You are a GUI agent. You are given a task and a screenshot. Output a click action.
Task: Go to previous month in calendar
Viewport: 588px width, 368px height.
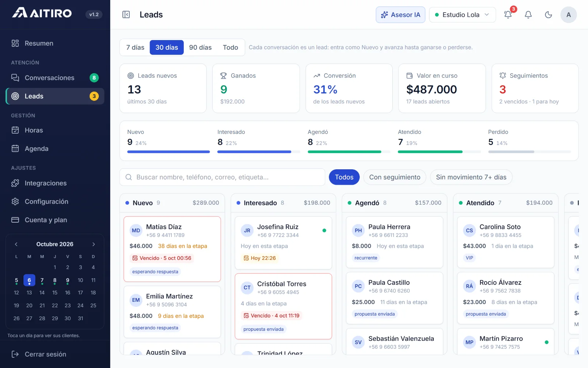16,244
